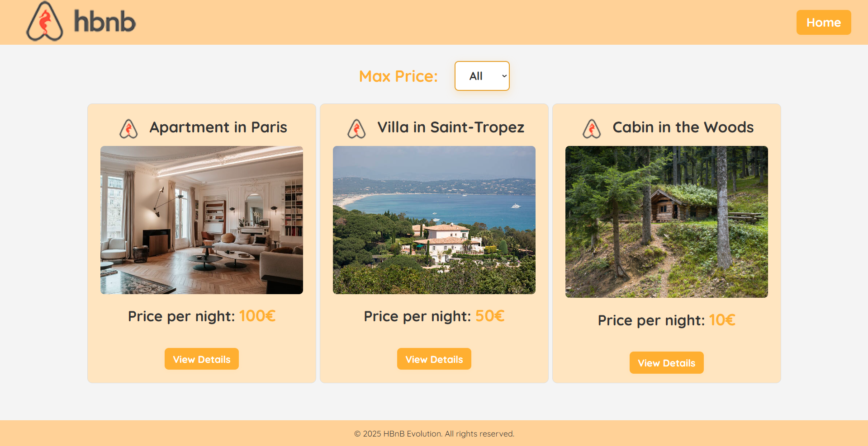Click the 50€ price per night text
This screenshot has height=446, width=868.
click(x=490, y=316)
